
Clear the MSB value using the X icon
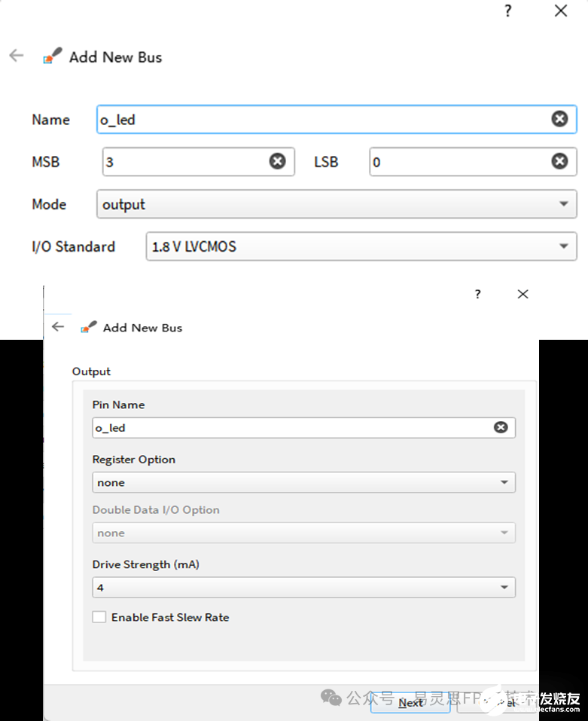tap(278, 161)
